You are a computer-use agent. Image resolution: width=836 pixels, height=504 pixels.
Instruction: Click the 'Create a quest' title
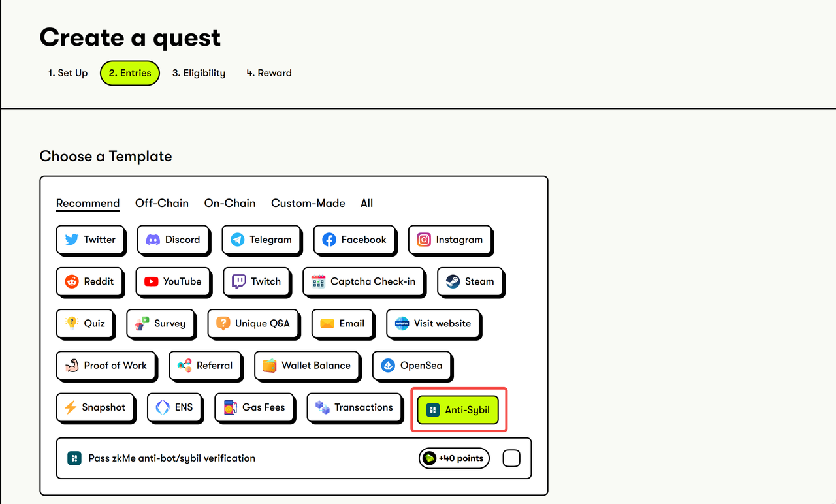(130, 37)
